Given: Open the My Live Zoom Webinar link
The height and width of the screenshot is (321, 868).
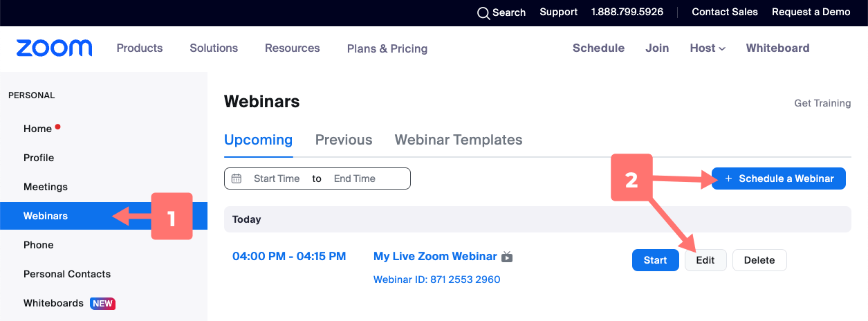Looking at the screenshot, I should click(435, 256).
